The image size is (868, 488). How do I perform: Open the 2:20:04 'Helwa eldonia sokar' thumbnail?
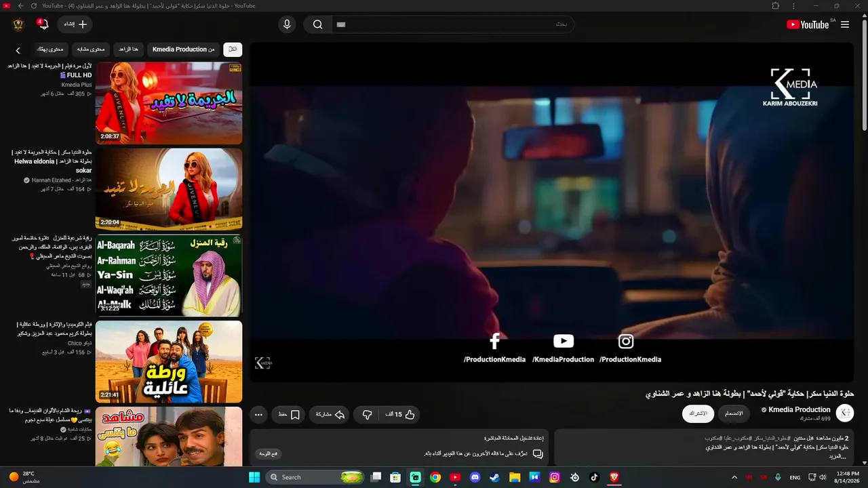tap(169, 189)
